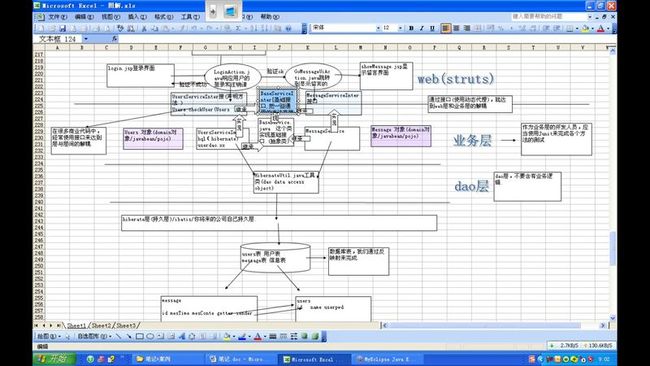Click the first-sheet tab scroll arrow

coord(36,326)
